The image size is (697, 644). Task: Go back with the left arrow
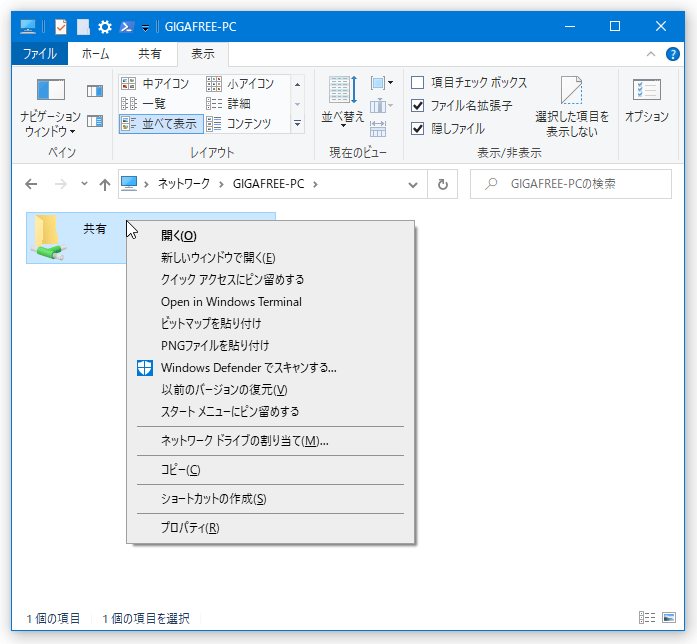[31, 184]
